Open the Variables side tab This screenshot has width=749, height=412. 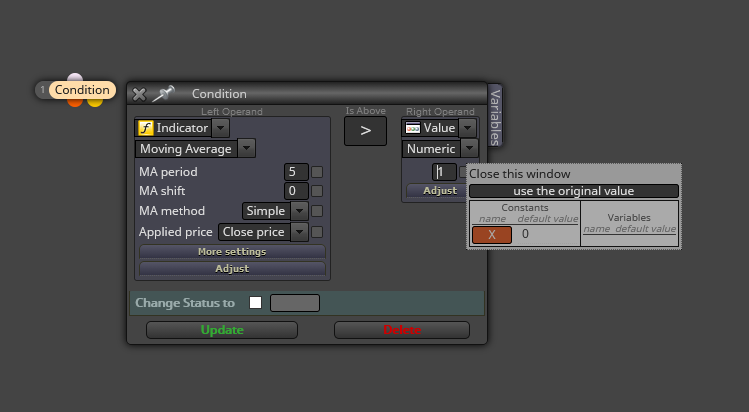(x=495, y=116)
